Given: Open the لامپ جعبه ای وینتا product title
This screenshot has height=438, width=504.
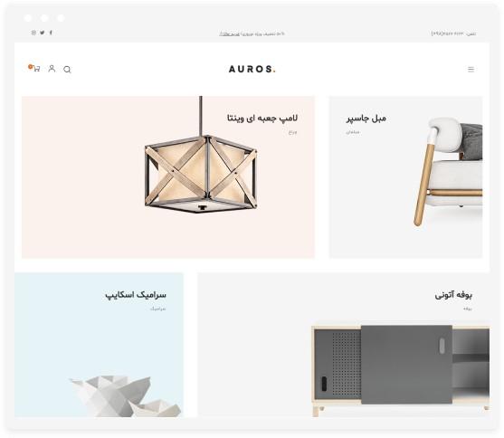Looking at the screenshot, I should coord(262,118).
